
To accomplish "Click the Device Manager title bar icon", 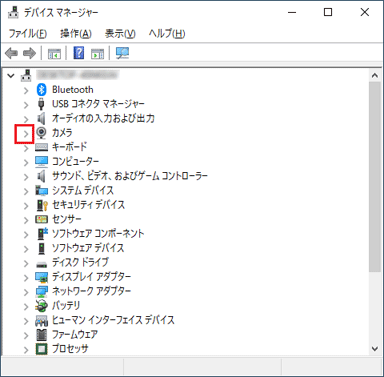I will click(13, 12).
